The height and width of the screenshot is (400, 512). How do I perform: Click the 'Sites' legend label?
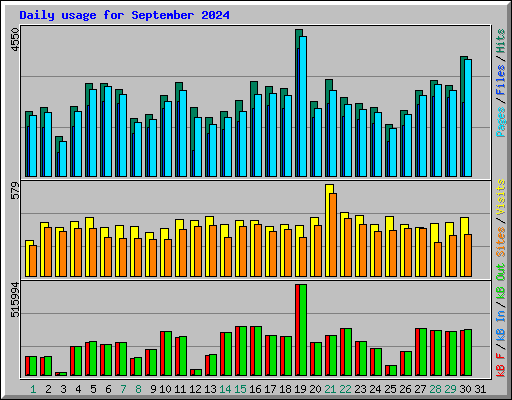coord(501,242)
